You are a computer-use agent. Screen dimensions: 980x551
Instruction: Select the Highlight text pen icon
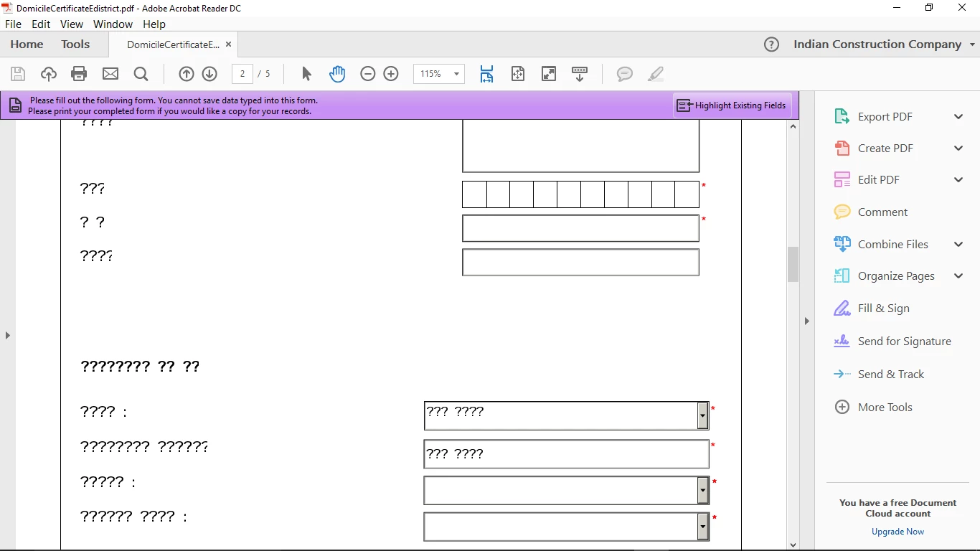(656, 74)
